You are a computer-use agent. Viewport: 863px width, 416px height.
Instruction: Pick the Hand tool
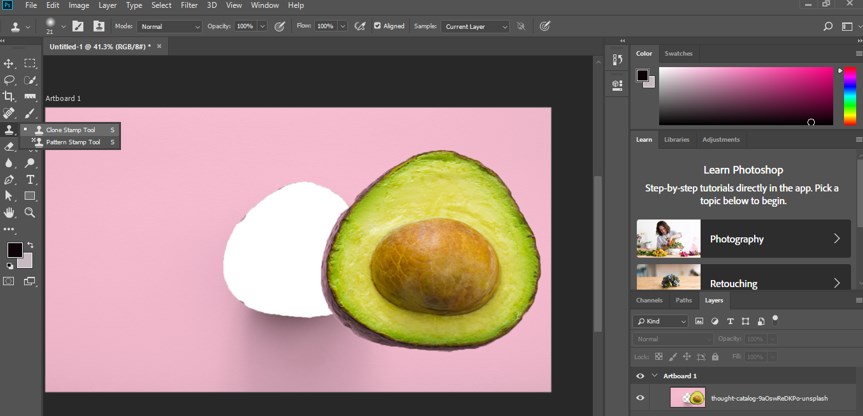[x=9, y=212]
